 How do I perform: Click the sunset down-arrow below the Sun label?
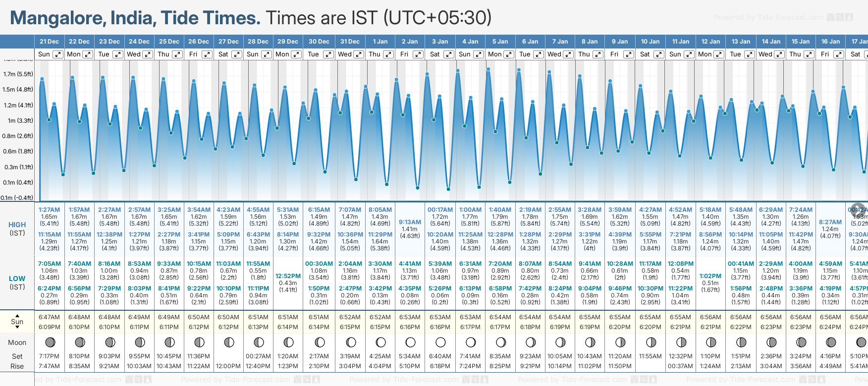pyautogui.click(x=17, y=328)
